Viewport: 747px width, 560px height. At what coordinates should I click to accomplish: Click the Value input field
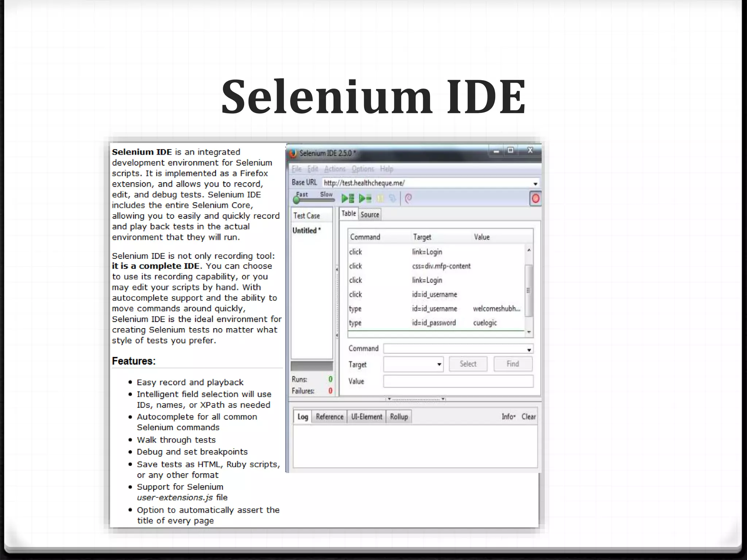pos(458,381)
